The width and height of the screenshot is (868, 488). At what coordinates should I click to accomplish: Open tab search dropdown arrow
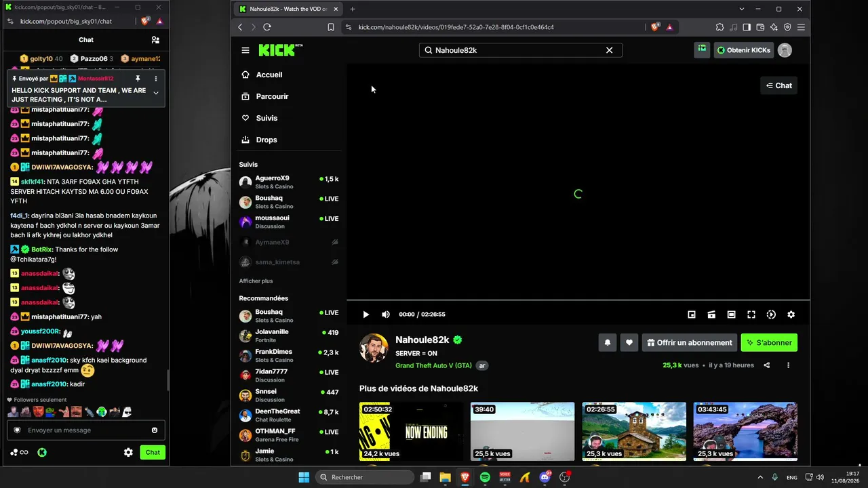pyautogui.click(x=742, y=9)
